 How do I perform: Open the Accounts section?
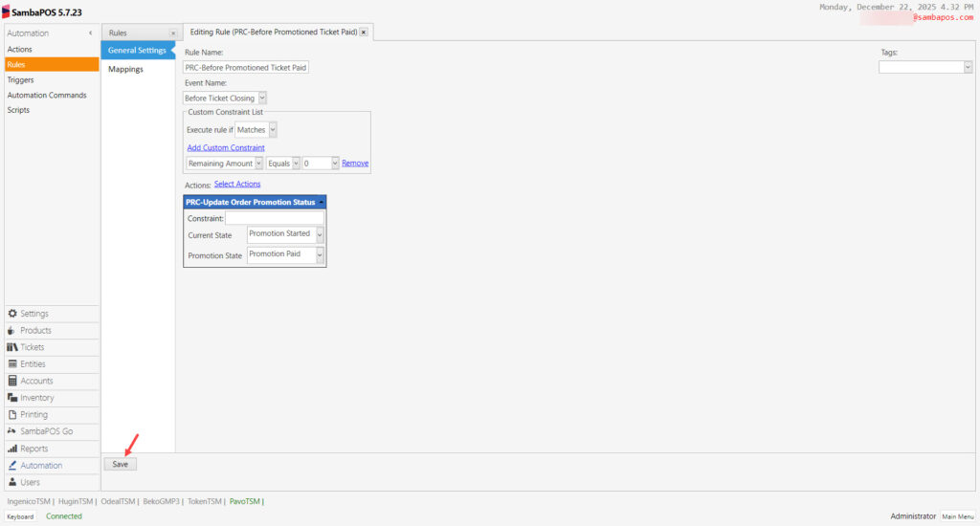(x=36, y=381)
